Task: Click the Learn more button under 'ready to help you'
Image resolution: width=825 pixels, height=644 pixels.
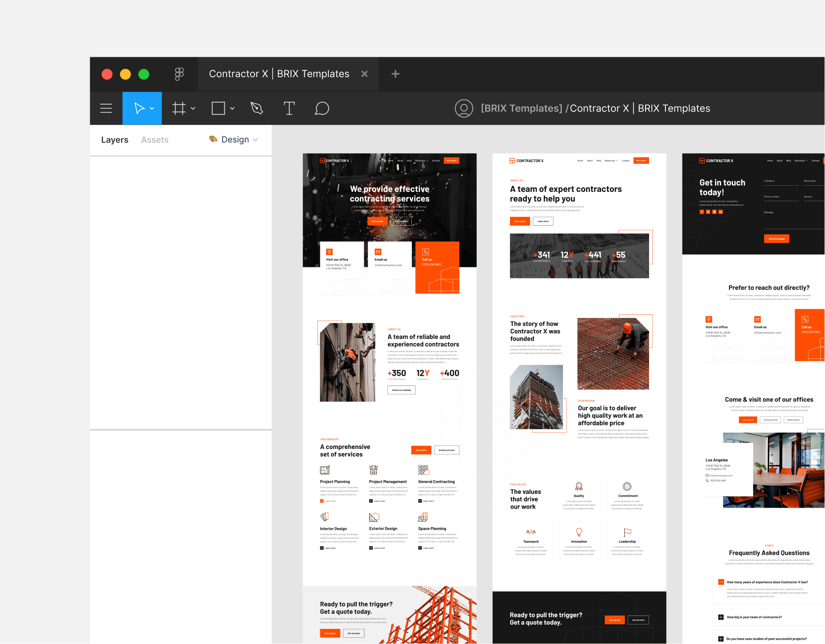Action: coord(543,221)
